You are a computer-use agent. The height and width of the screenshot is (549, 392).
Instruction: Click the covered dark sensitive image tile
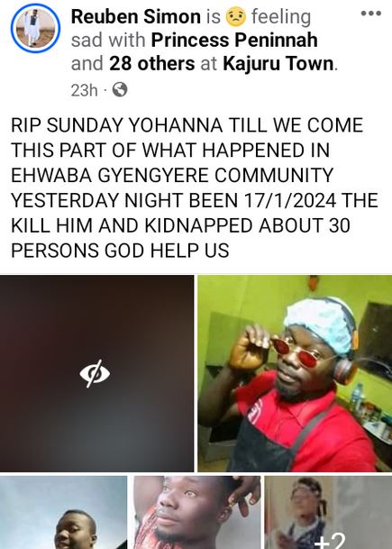click(96, 373)
